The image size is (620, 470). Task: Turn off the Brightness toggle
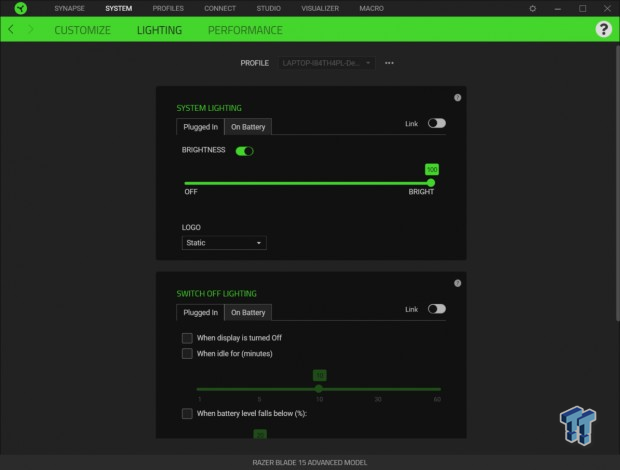244,151
